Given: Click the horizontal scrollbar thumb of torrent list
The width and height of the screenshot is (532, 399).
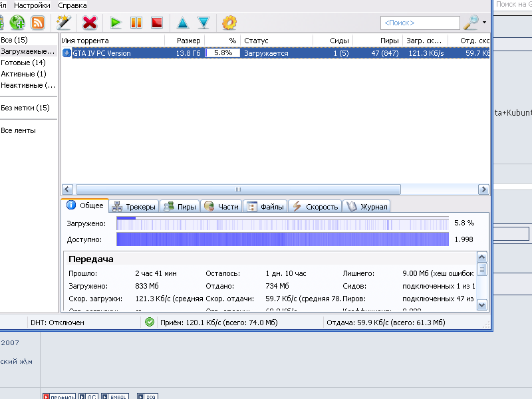Looking at the screenshot, I should (238, 190).
